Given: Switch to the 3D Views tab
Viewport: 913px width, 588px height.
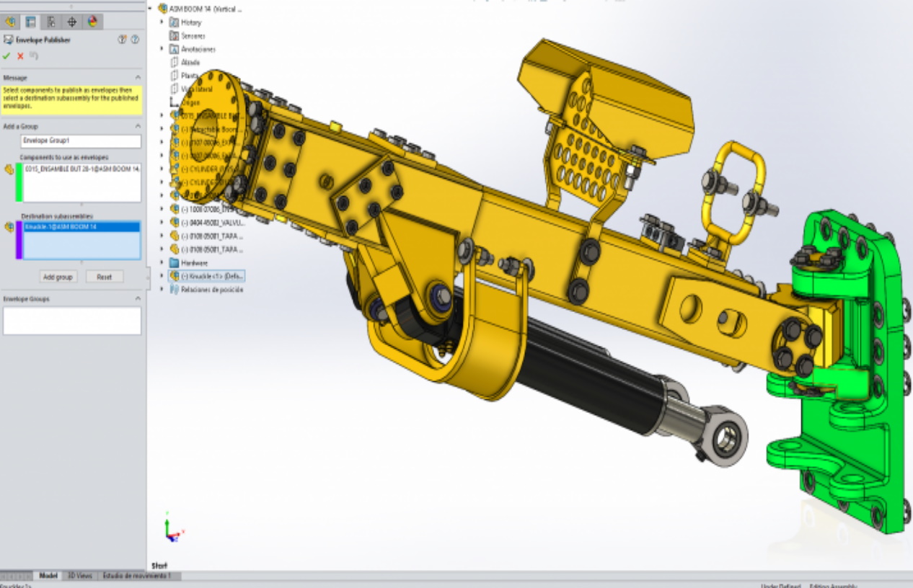Looking at the screenshot, I should [x=79, y=576].
